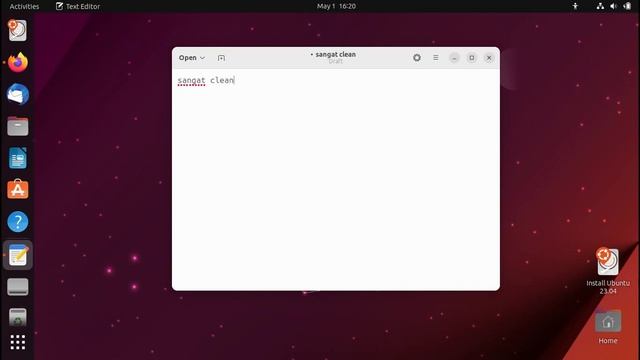The width and height of the screenshot is (640, 360).
Task: Open the Files manager from the dock
Action: click(18, 126)
